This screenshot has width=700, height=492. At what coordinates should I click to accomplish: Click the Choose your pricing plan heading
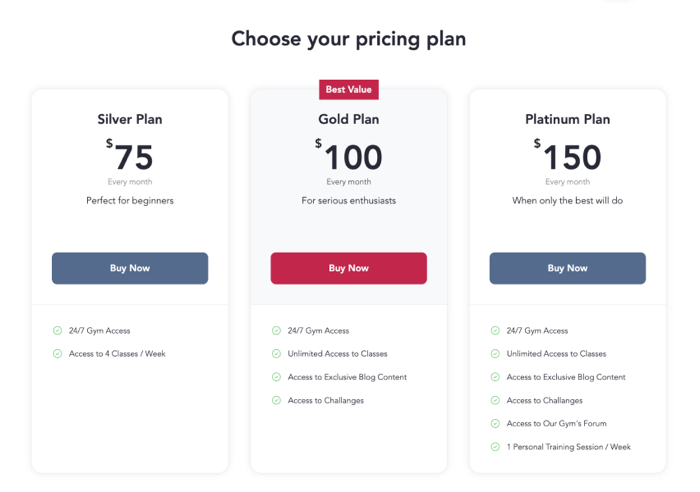[x=348, y=39]
